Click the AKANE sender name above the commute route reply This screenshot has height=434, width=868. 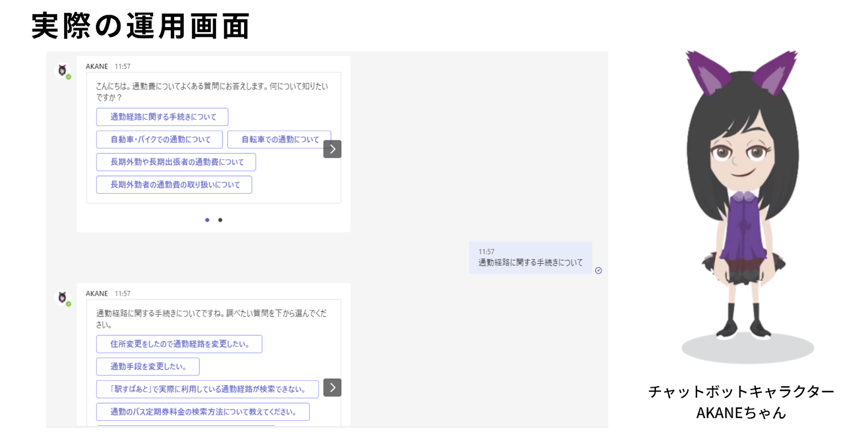[97, 293]
